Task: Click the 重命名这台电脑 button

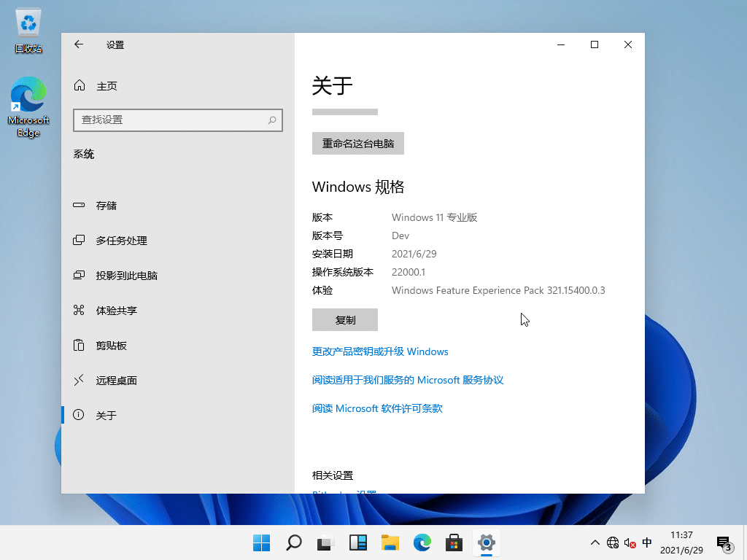Action: coord(357,144)
